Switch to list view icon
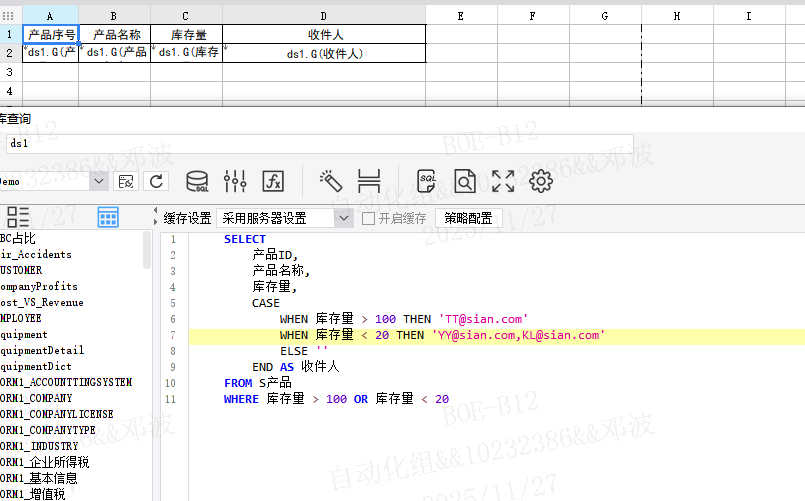Image resolution: width=805 pixels, height=501 pixels. 18,217
